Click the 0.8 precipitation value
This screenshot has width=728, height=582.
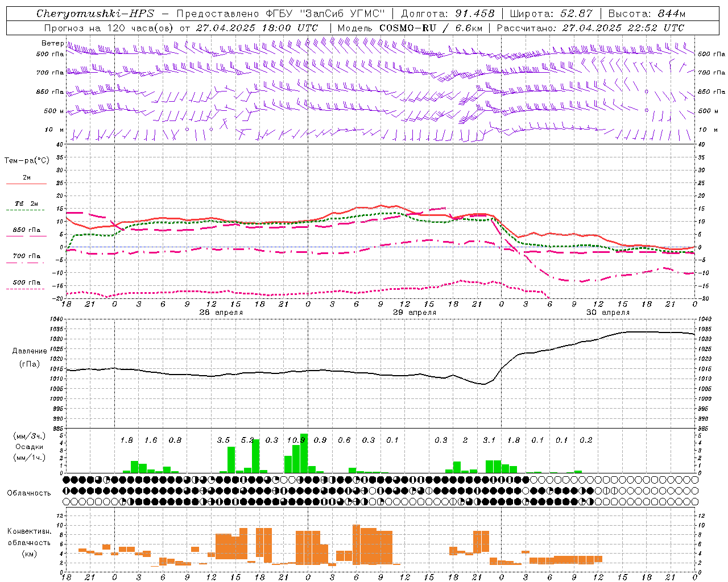point(175,440)
